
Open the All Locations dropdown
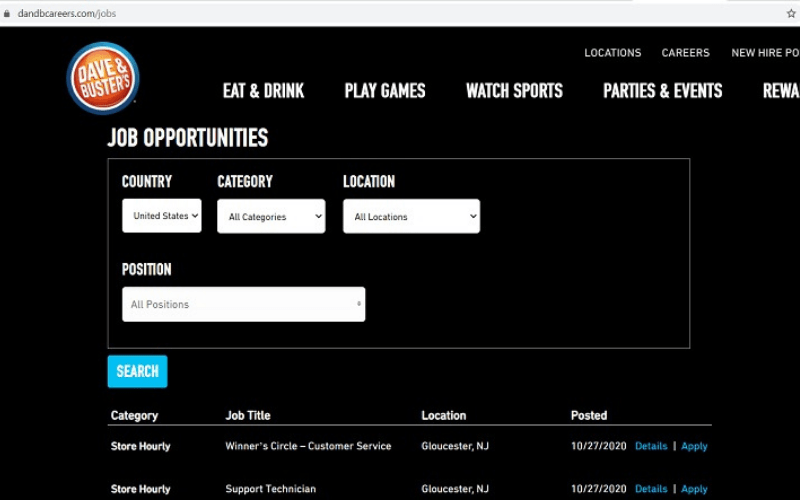(x=411, y=216)
